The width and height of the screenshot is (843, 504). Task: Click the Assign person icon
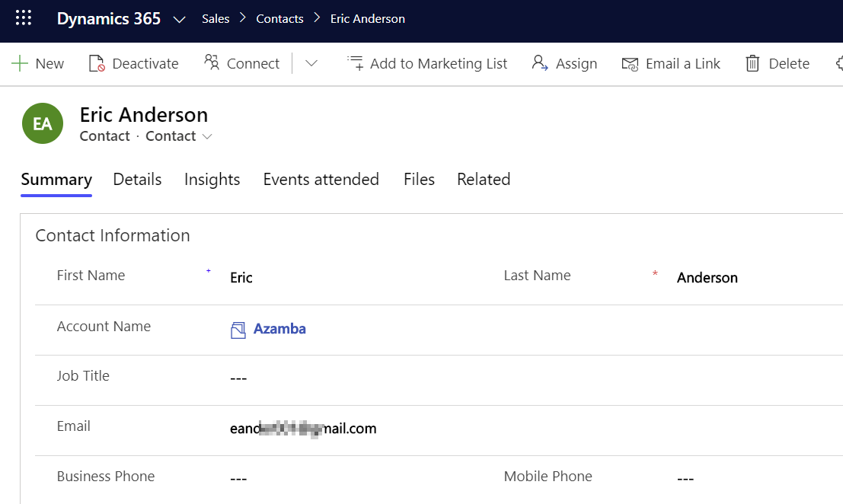point(540,63)
